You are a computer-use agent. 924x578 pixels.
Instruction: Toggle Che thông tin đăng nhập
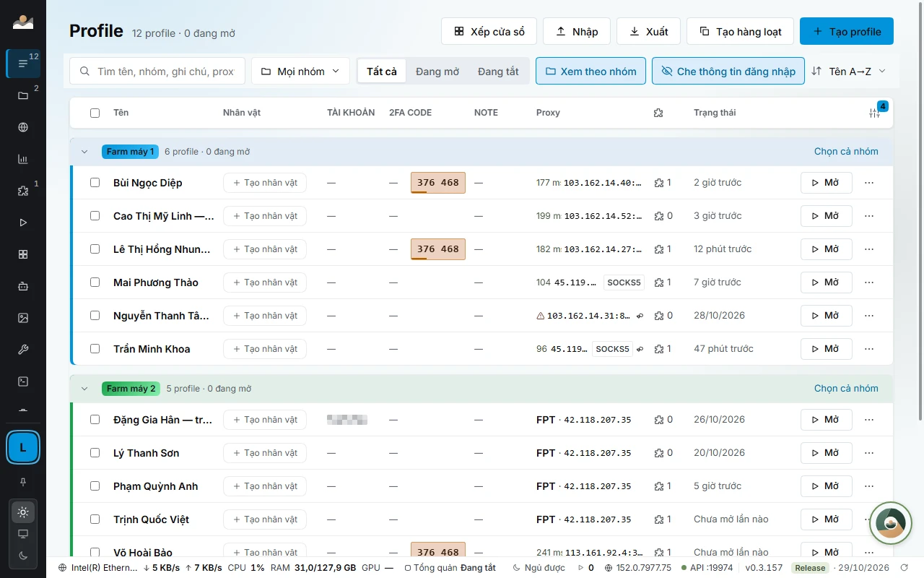tap(728, 71)
